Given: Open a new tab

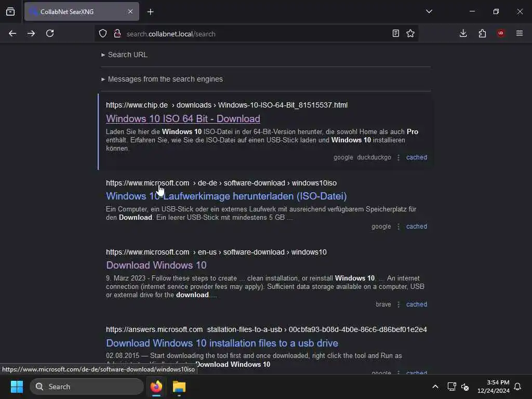Looking at the screenshot, I should (151, 12).
